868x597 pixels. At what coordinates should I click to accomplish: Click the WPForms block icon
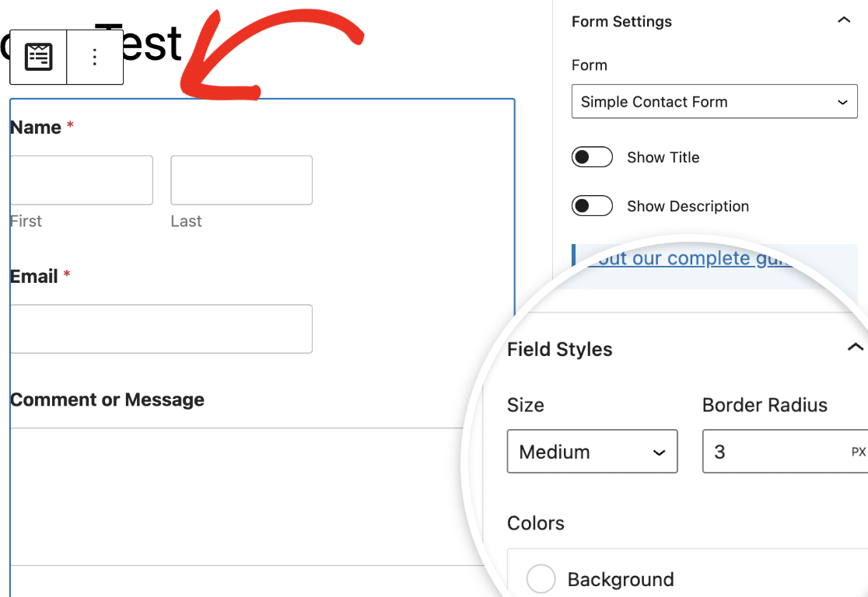tap(37, 56)
